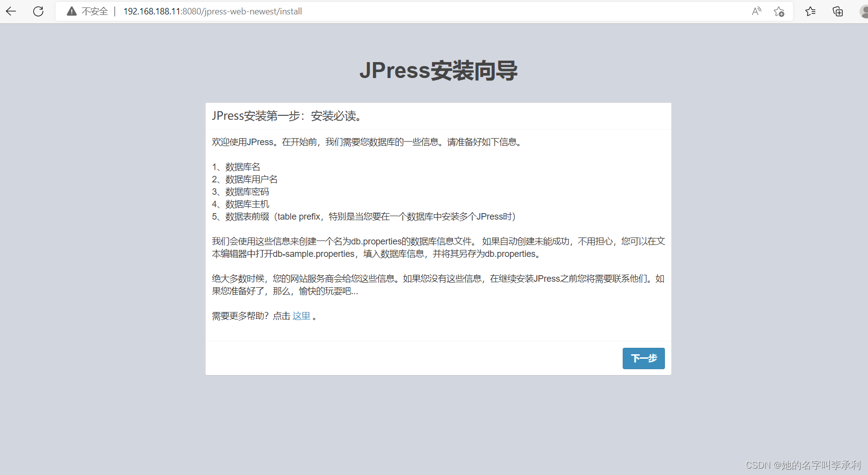Click the 下一步 button
The width and height of the screenshot is (868, 475).
click(644, 358)
